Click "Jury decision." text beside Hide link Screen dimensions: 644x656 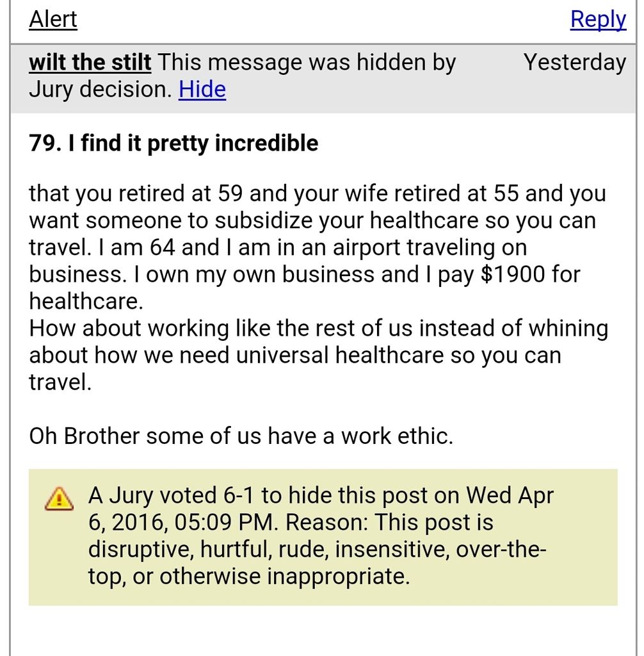[x=101, y=90]
